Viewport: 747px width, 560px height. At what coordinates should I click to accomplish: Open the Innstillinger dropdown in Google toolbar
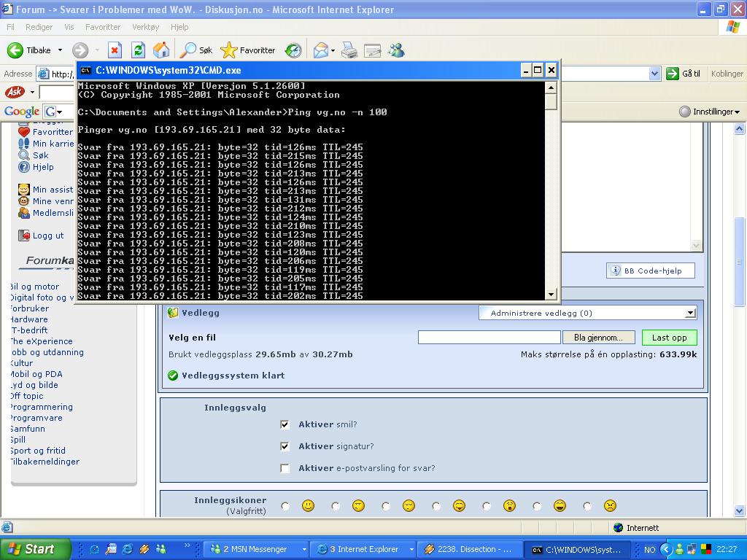click(709, 112)
